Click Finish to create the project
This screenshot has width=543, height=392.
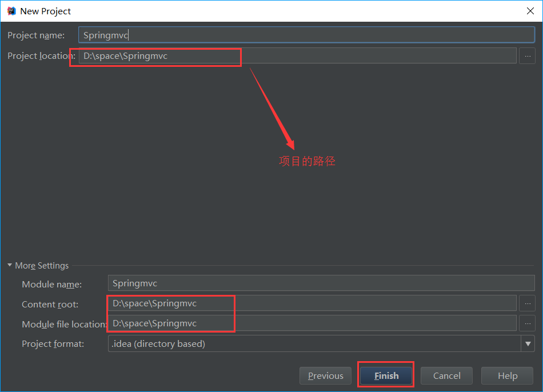pyautogui.click(x=386, y=376)
